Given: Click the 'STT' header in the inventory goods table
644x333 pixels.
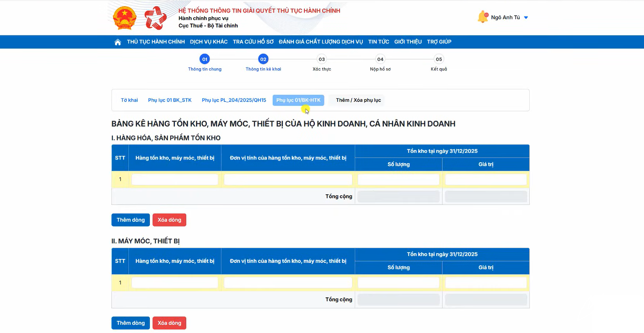Looking at the screenshot, I should coord(120,158).
